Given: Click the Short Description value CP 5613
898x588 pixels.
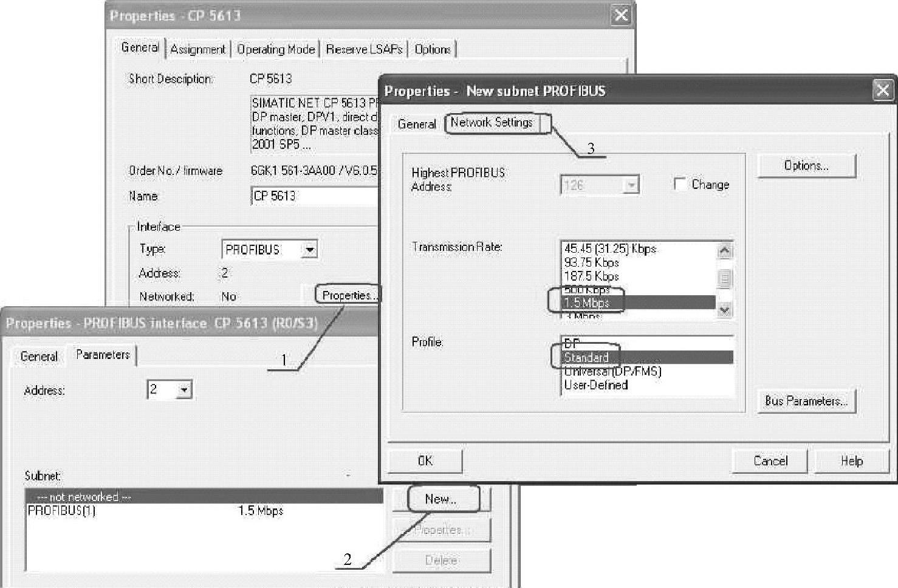Looking at the screenshot, I should [x=271, y=79].
